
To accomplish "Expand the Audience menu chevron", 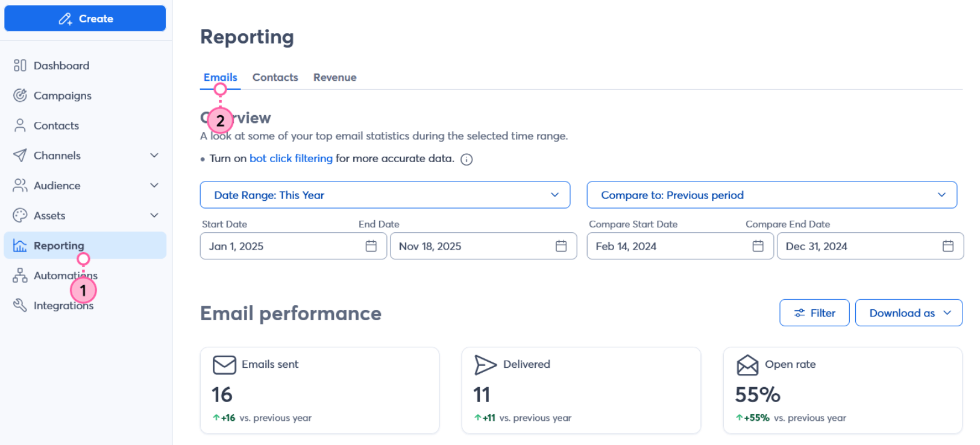I will point(154,185).
